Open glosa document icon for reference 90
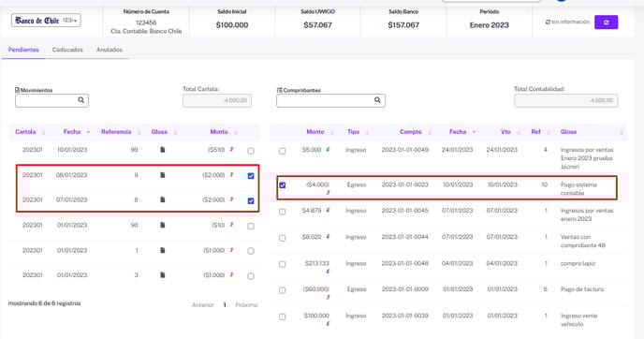 click(163, 225)
